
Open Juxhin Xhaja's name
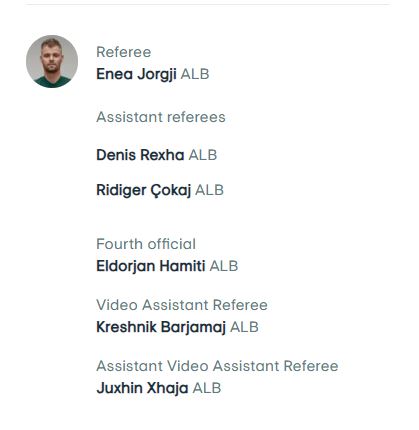click(x=142, y=388)
